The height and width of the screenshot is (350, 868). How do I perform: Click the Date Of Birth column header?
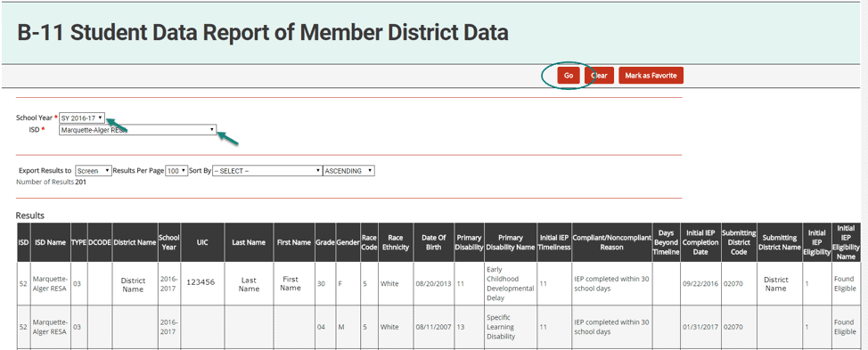pos(433,242)
